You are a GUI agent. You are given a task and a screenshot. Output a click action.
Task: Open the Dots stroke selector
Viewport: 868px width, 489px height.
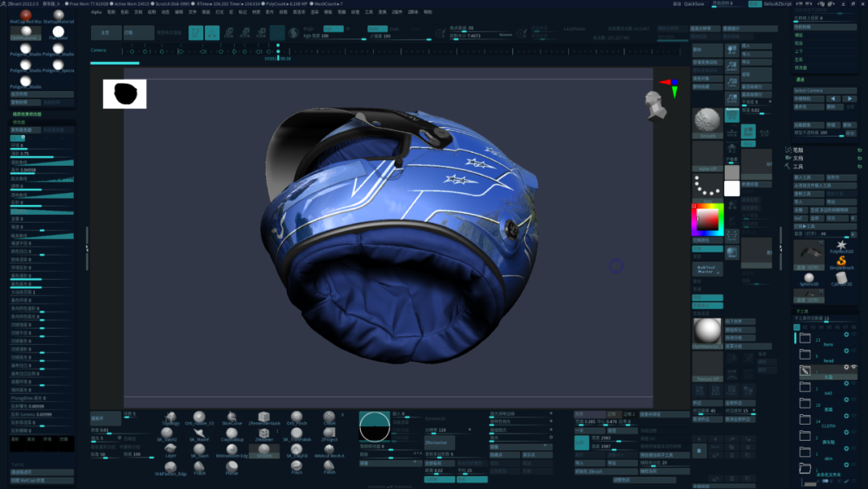707,188
